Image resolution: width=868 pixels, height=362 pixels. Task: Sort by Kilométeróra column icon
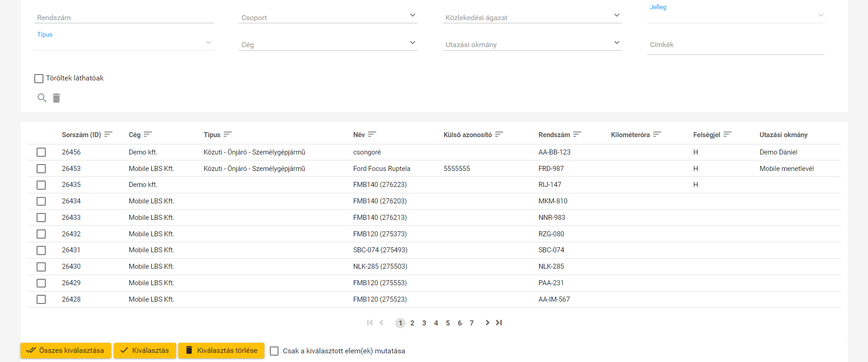tap(657, 134)
